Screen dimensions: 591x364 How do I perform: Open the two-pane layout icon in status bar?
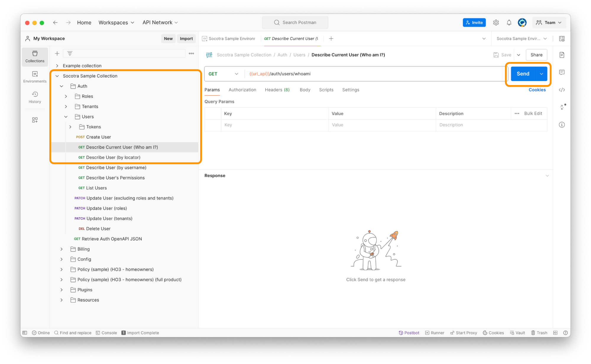(555, 333)
